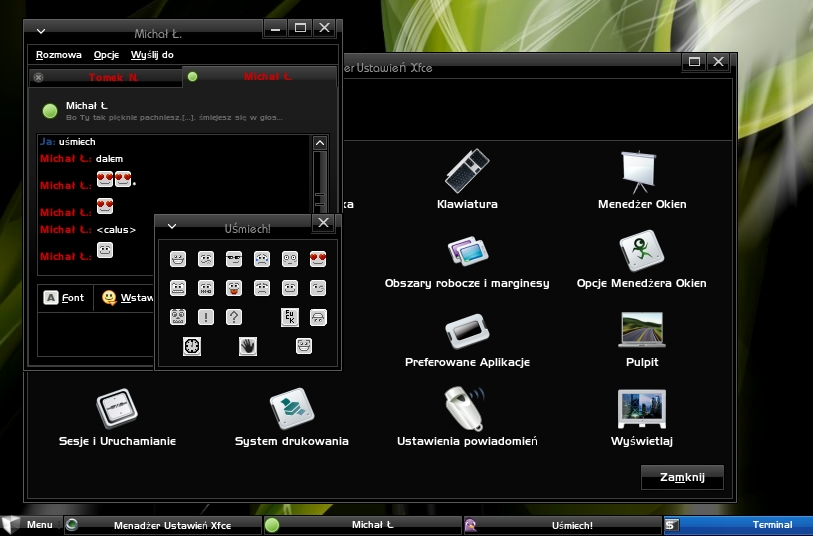This screenshot has width=813, height=536.
Task: Choose the stitched-mouth emoticon
Action: tap(206, 288)
